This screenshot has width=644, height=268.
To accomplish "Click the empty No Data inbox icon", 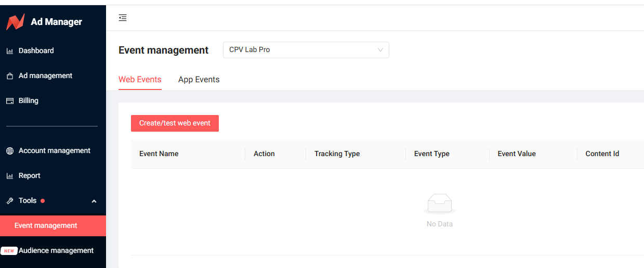I will pos(439,204).
